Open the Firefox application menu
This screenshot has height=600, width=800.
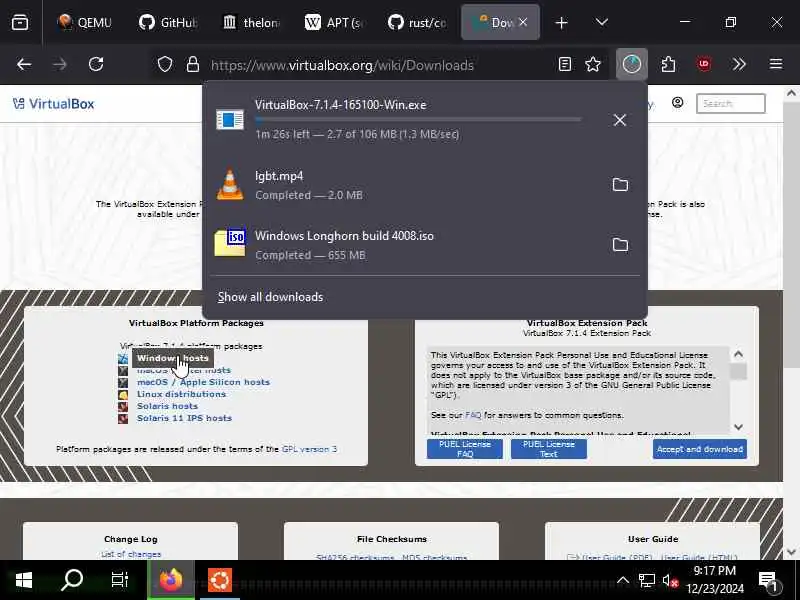click(x=776, y=64)
